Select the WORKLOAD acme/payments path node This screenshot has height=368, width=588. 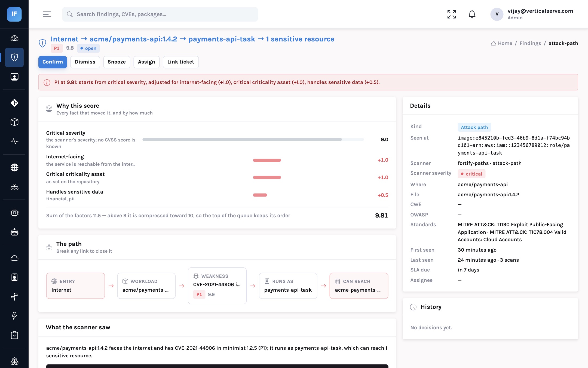pos(146,286)
